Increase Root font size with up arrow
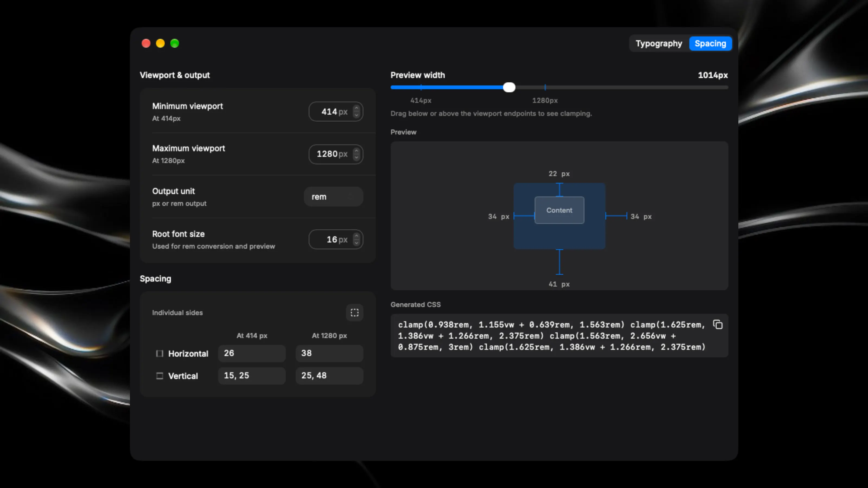 (x=356, y=236)
